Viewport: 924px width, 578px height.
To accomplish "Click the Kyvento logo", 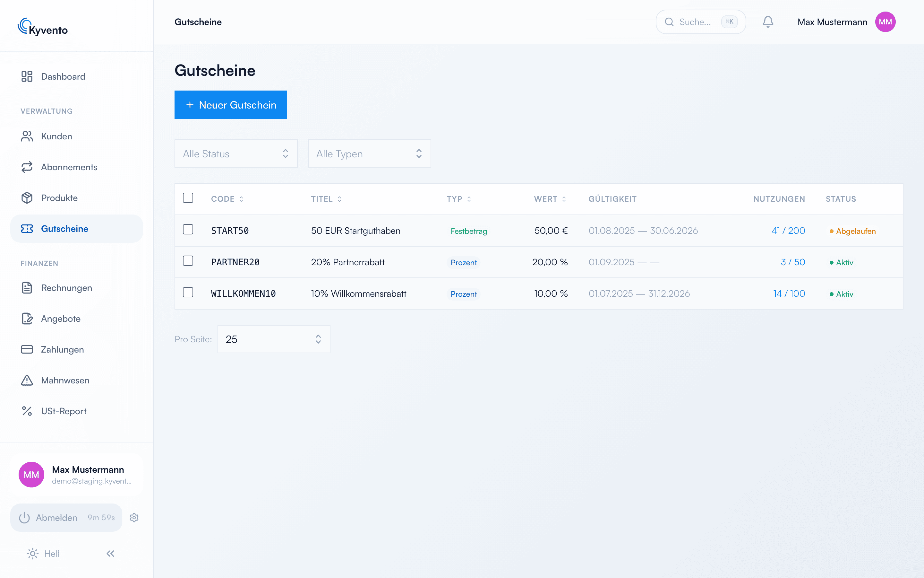I will (42, 27).
